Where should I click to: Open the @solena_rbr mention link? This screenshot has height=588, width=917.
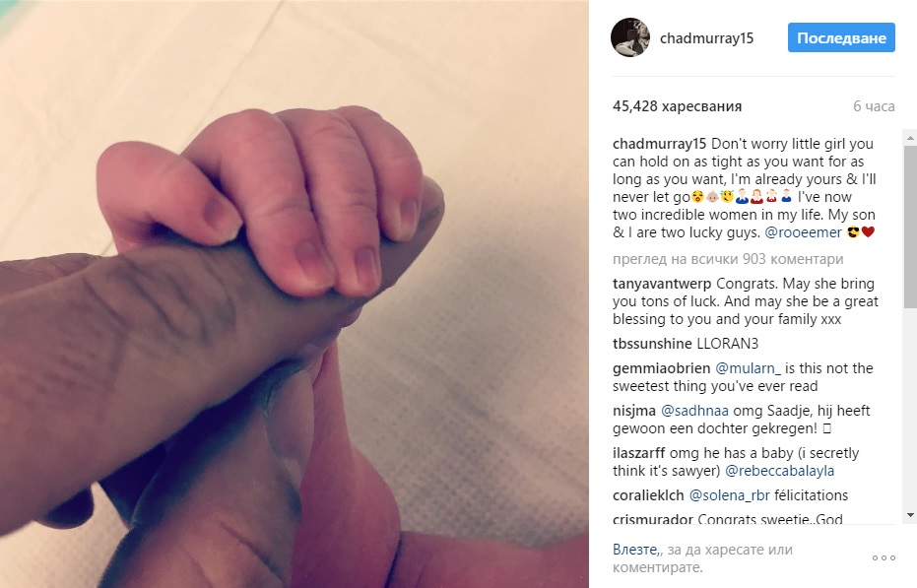click(x=729, y=495)
